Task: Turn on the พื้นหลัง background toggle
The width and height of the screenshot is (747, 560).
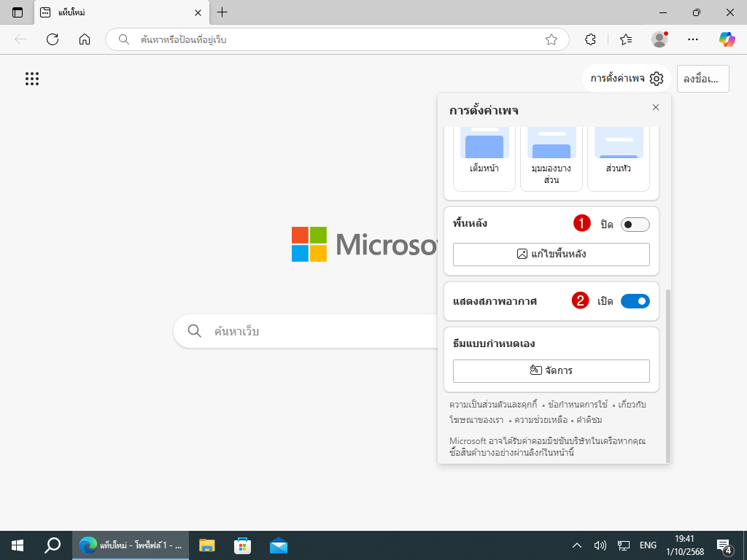Action: [x=635, y=225]
